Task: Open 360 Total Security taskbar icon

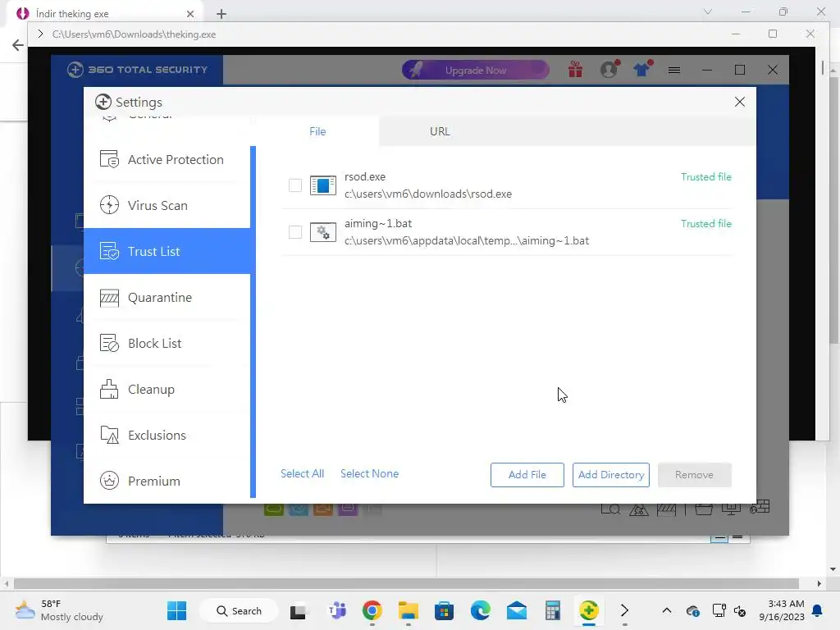Action: (589, 610)
